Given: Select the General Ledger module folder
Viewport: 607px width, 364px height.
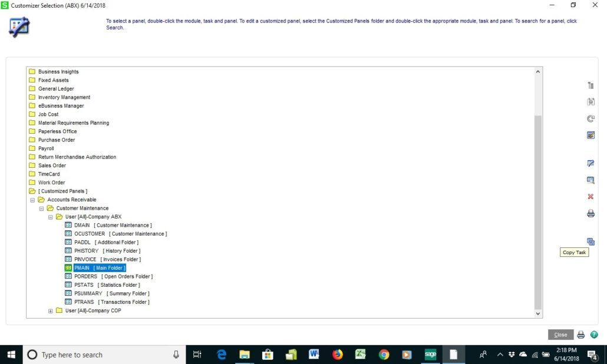Looking at the screenshot, I should pyautogui.click(x=56, y=89).
